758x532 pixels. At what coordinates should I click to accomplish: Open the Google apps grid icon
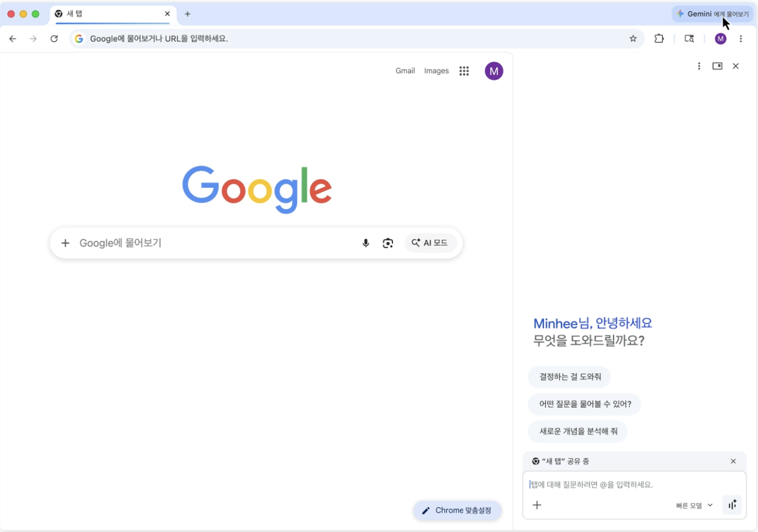click(x=464, y=71)
